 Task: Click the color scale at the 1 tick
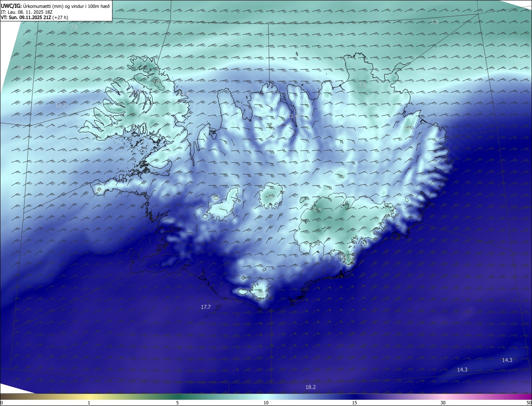click(x=89, y=403)
